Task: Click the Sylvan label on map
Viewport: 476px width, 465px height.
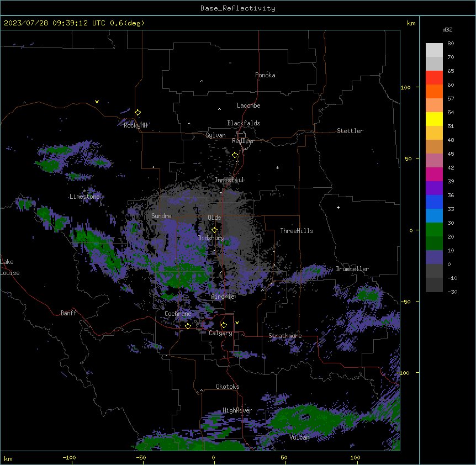Action: tap(215, 135)
